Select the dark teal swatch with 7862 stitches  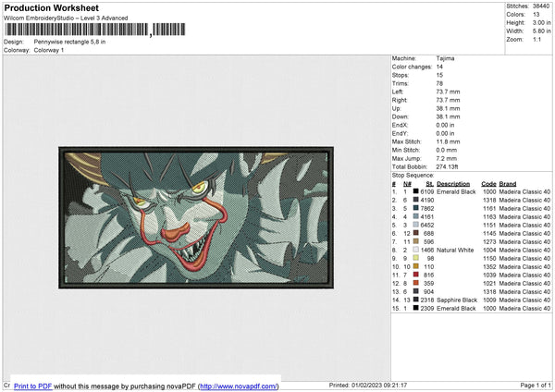coord(416,208)
